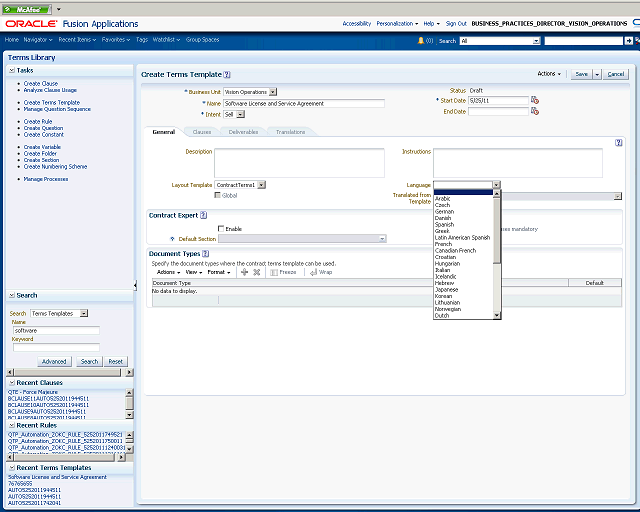Click help icon in General tab corner
The height and width of the screenshot is (512, 640).
[618, 142]
